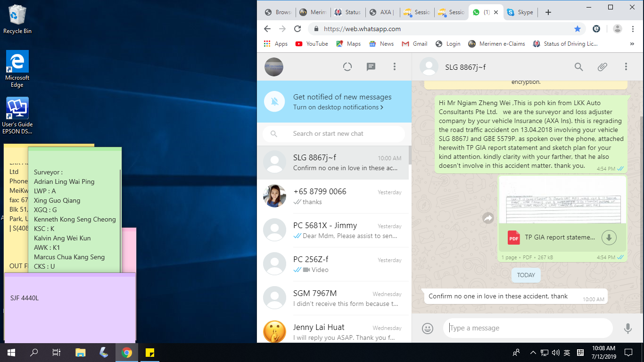Screen dimensions: 644x362
Task: Click the Type a message field
Action: click(x=527, y=328)
